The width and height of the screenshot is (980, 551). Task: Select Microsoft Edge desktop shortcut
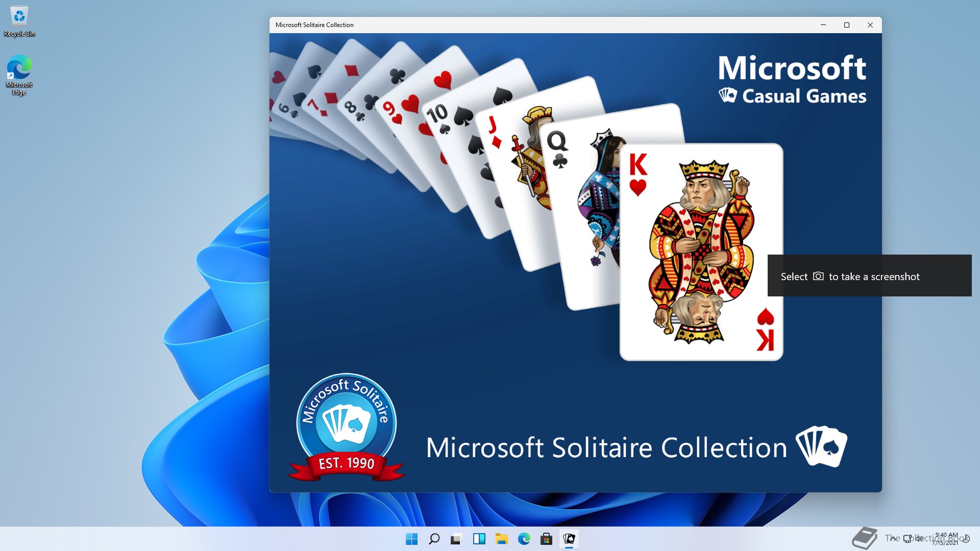pyautogui.click(x=19, y=74)
